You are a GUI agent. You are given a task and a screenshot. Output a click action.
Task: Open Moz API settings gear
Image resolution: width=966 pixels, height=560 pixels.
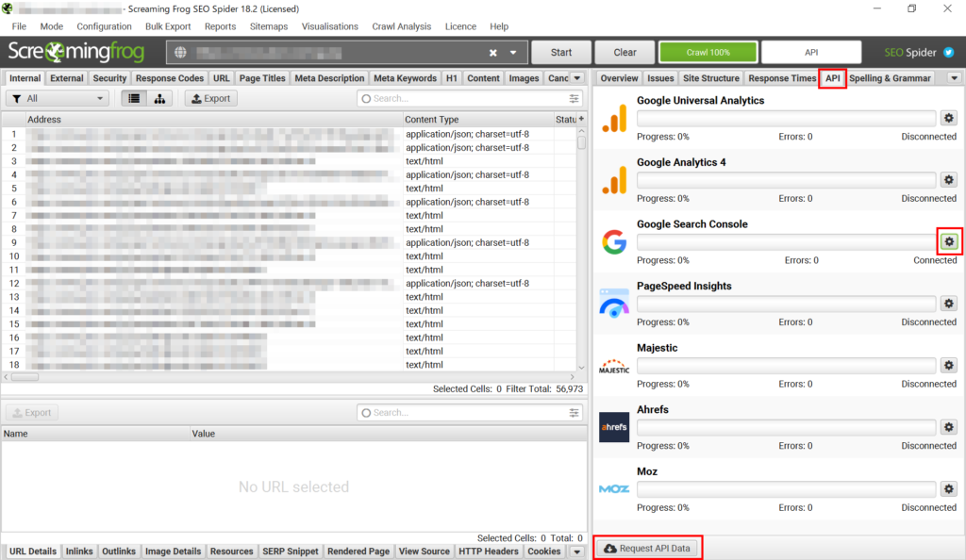pos(949,489)
